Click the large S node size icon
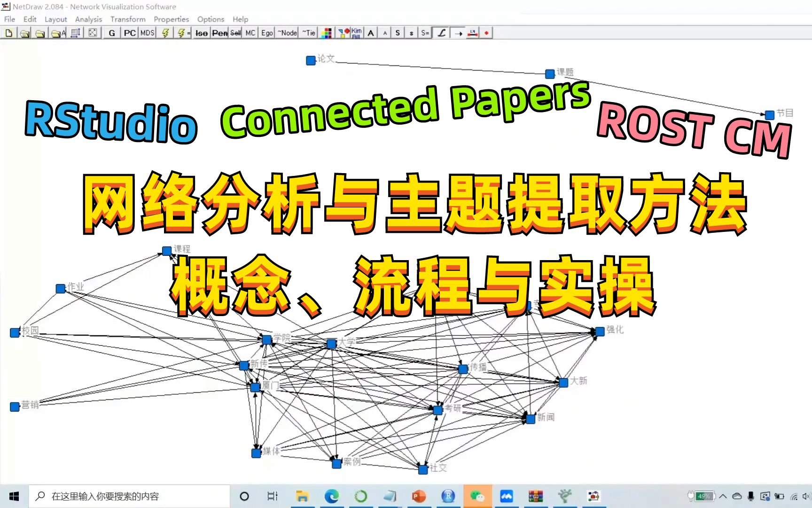Viewport: 812px width, 508px height. click(x=398, y=33)
